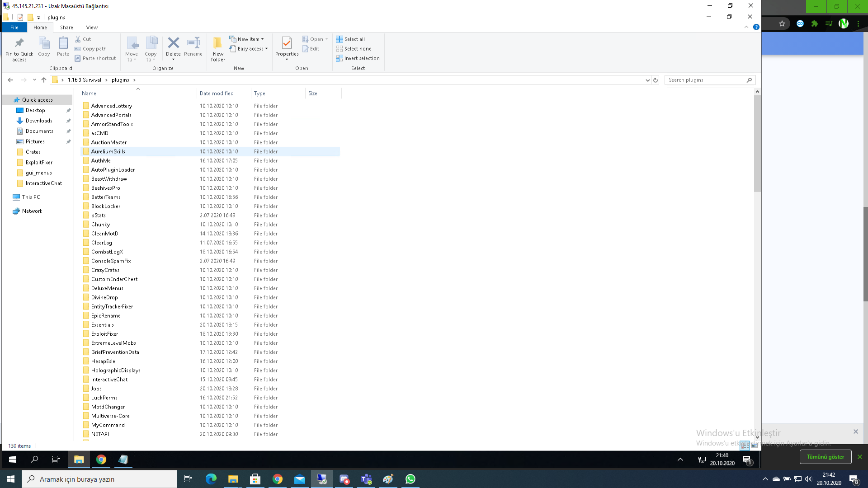Click browser bookmark star icon

coord(782,23)
